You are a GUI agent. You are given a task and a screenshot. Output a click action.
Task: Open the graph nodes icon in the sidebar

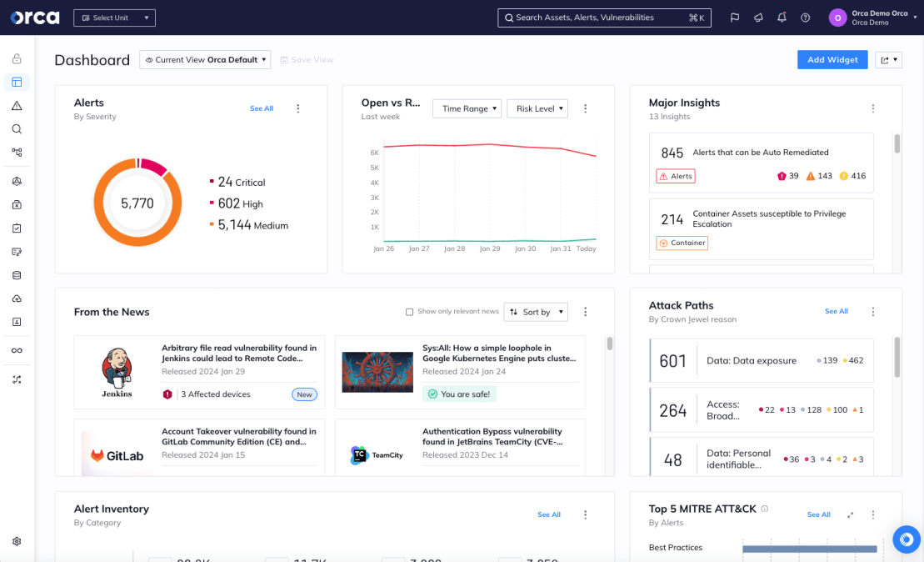click(17, 152)
